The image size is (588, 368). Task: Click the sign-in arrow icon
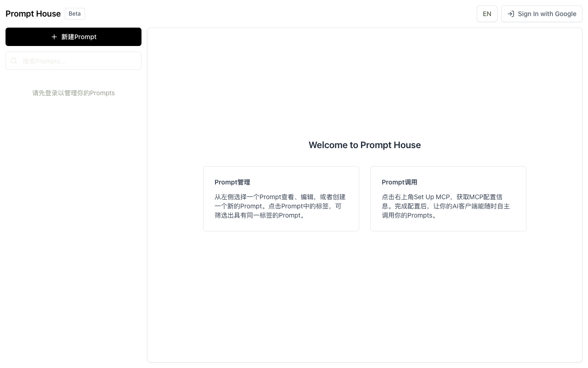tap(510, 14)
